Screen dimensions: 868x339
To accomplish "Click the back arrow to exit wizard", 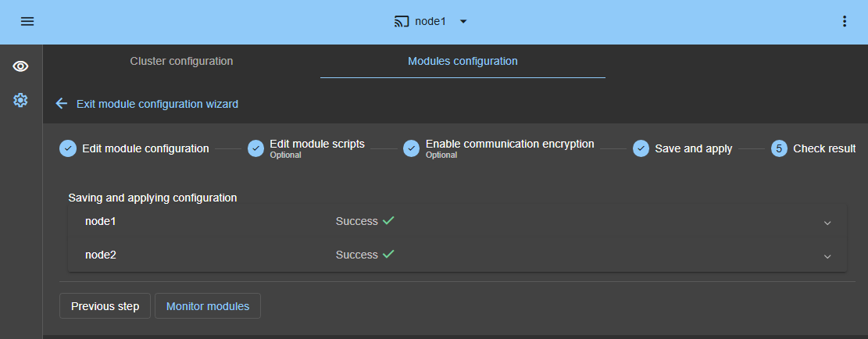I will [62, 104].
